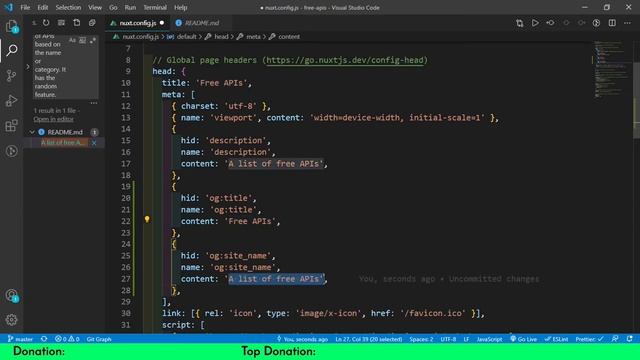Open changes with next revision icon
This screenshot has height=360, width=640.
coord(581,23)
